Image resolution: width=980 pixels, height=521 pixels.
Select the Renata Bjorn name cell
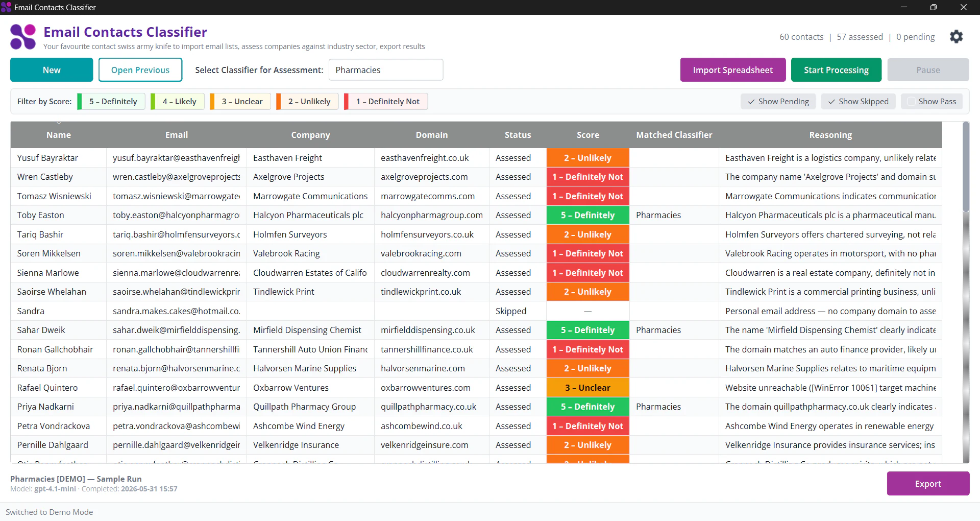[x=59, y=368]
